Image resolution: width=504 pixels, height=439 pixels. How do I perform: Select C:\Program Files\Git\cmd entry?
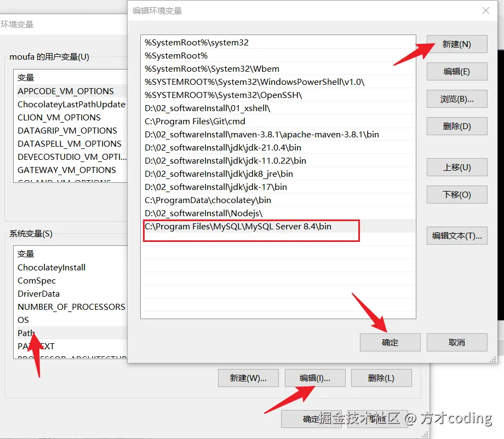(278, 122)
